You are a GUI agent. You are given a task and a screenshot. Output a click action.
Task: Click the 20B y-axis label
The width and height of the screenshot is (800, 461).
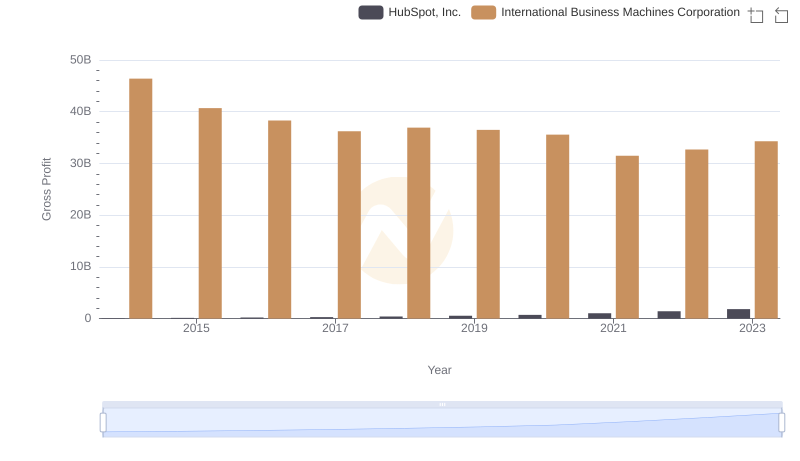81,215
